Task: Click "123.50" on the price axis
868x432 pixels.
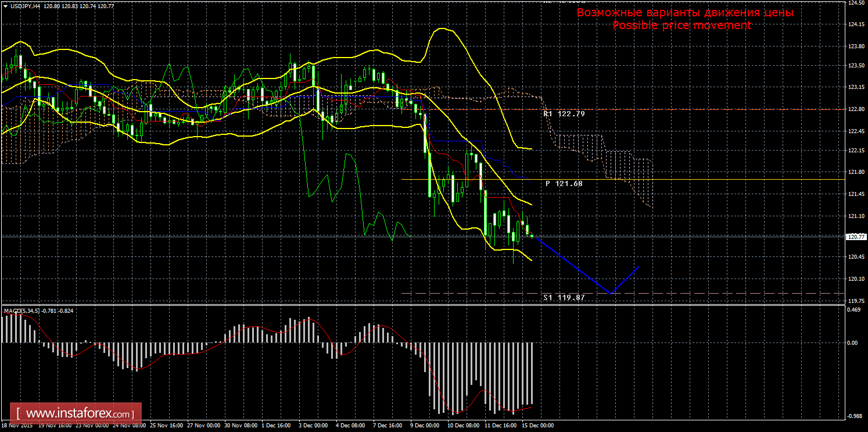Action: click(x=856, y=66)
